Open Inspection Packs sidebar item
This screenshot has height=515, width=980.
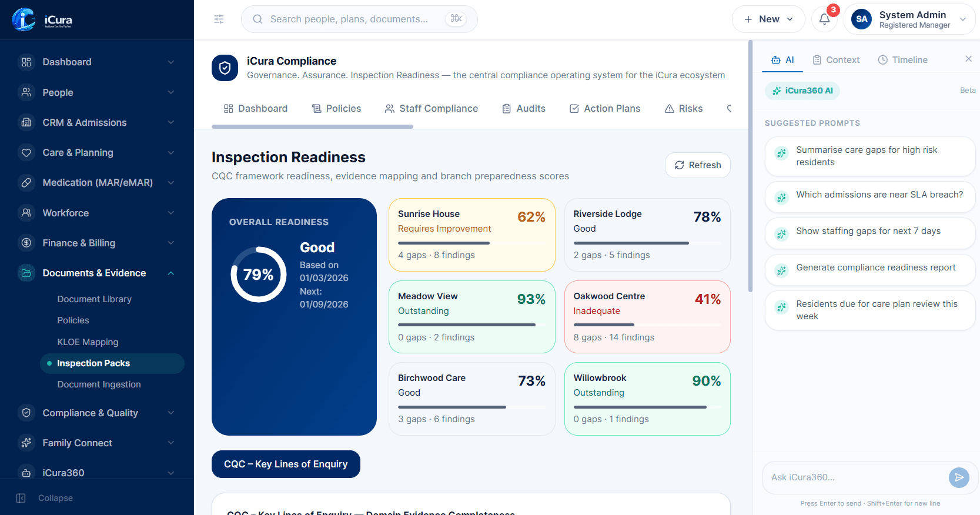(112, 363)
